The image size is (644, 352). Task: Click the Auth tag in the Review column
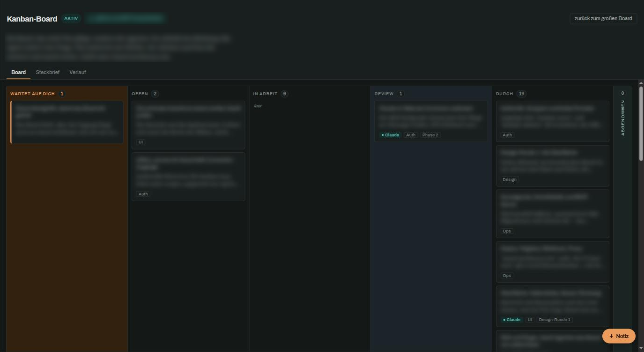point(411,135)
